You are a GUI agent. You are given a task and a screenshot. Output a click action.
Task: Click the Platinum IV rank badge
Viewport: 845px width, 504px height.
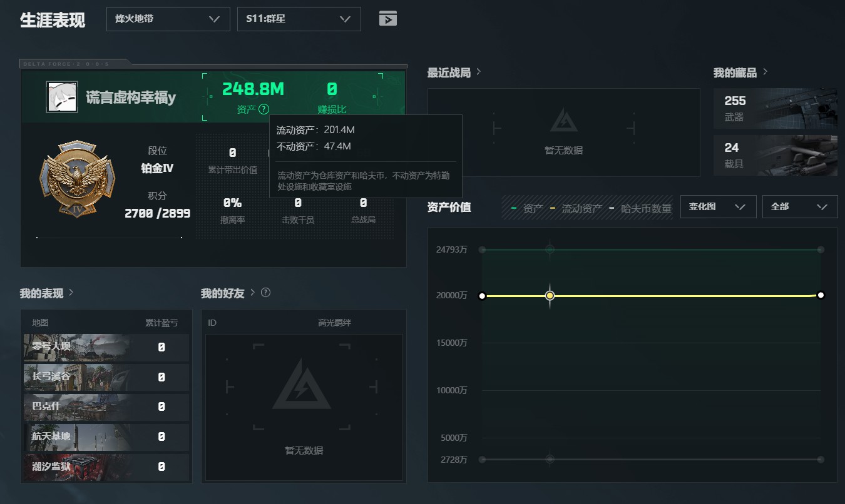pyautogui.click(x=78, y=178)
